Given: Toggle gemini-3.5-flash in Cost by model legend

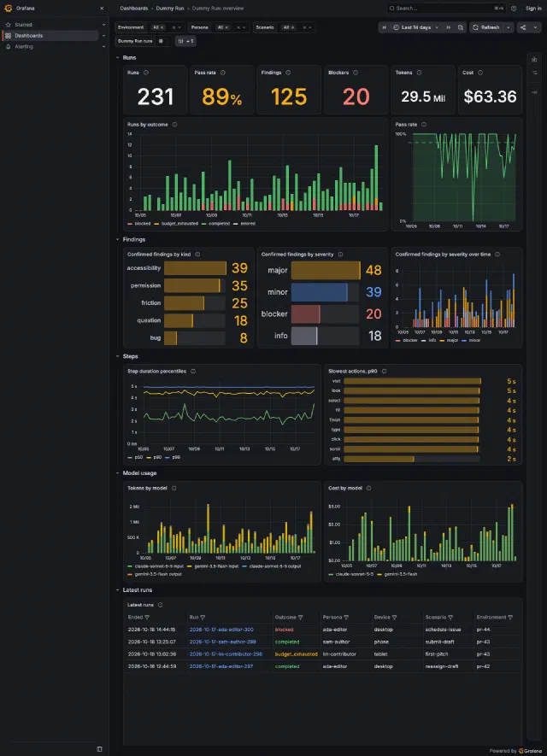Looking at the screenshot, I should click(397, 574).
